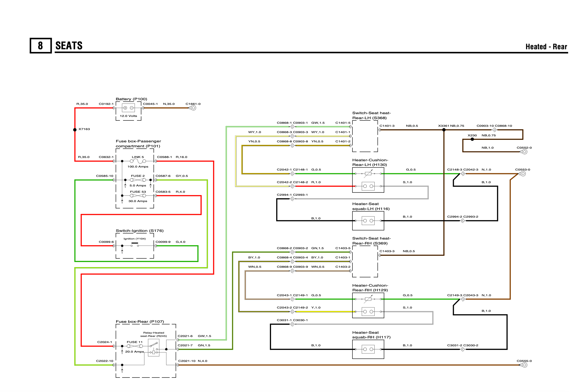Image resolution: width=587 pixels, height=392 pixels.
Task: Click the X3361 splice junction dot
Action: click(444, 130)
